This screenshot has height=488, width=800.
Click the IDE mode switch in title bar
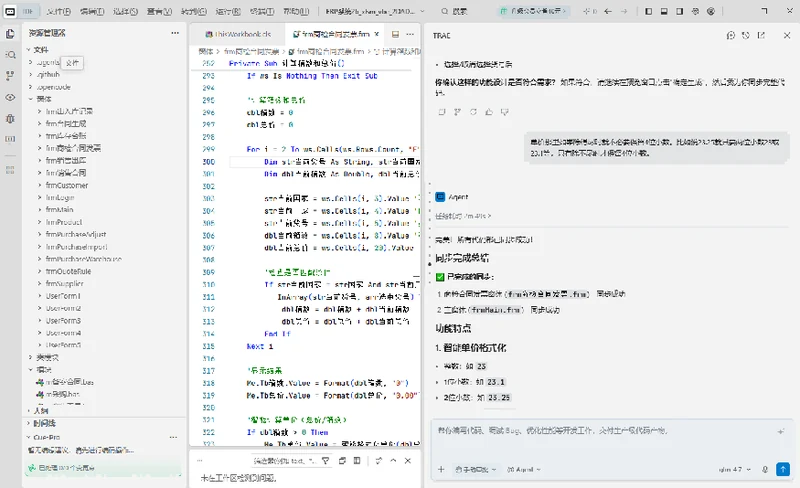[x=19, y=11]
